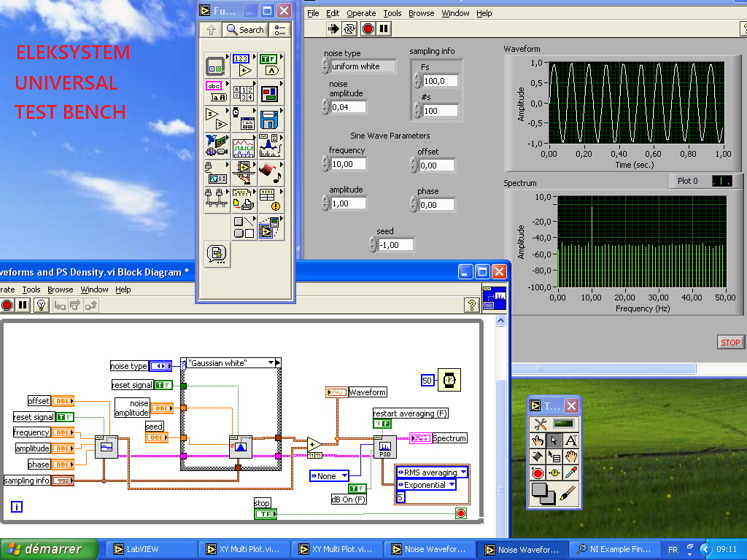The image size is (747, 560).
Task: Open the File I/O floppy disk palette
Action: [269, 119]
